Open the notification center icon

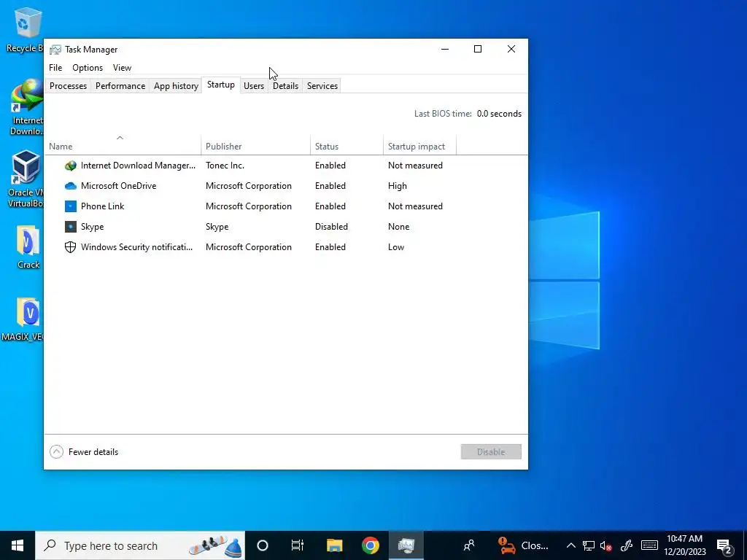[724, 545]
